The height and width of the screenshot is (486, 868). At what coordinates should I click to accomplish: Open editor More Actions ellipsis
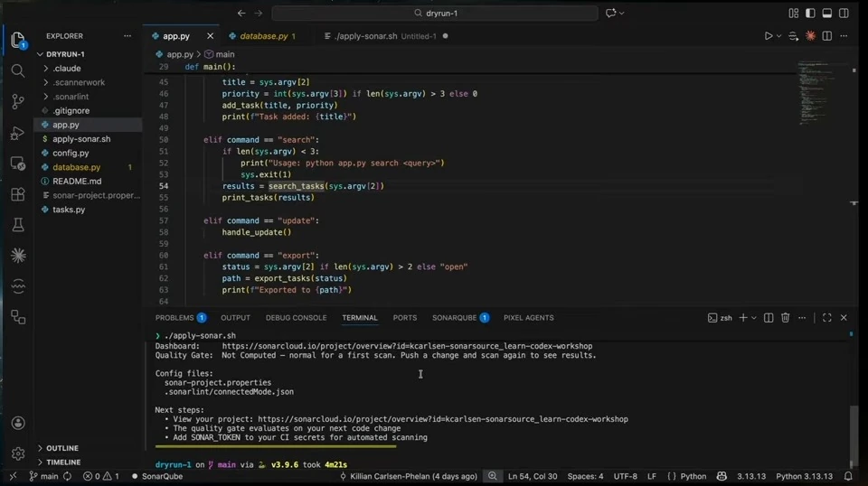click(844, 36)
